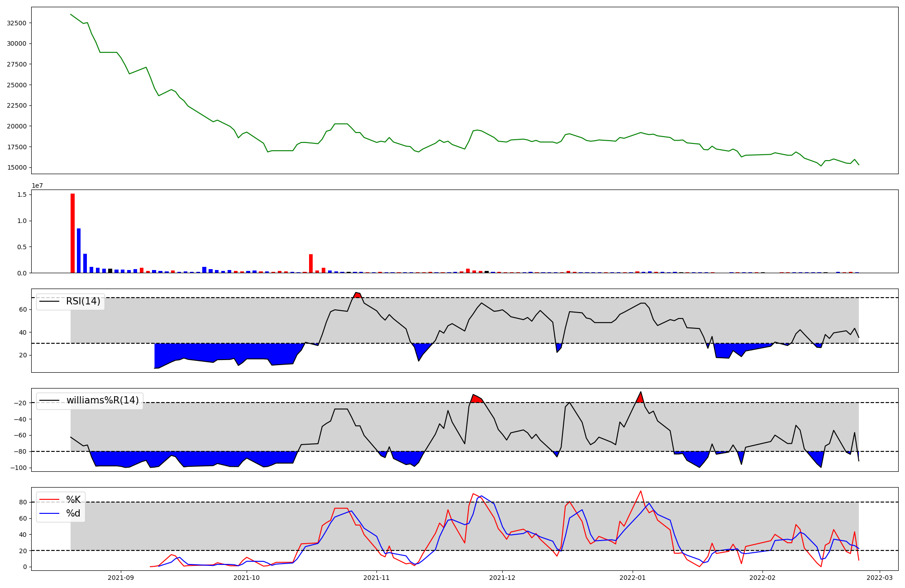The image size is (905, 588).
Task: Click the 2021-09 x-axis date label
Action: [x=121, y=578]
